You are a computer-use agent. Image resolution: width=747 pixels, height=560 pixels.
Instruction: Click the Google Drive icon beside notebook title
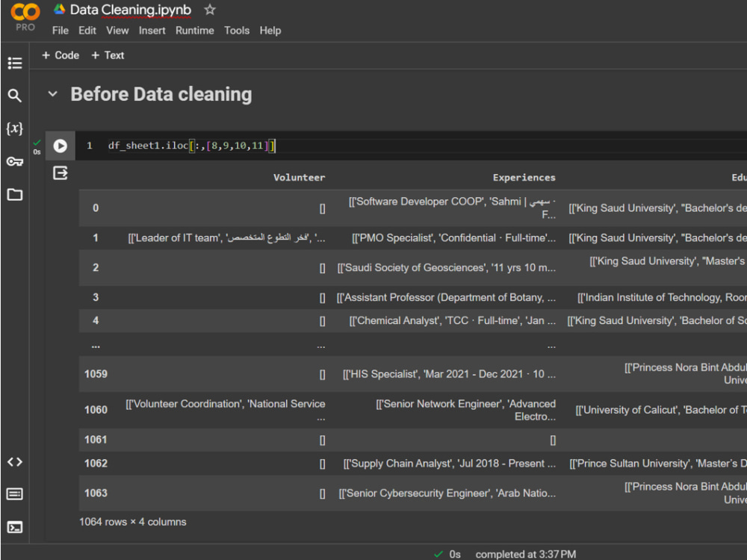point(59,10)
